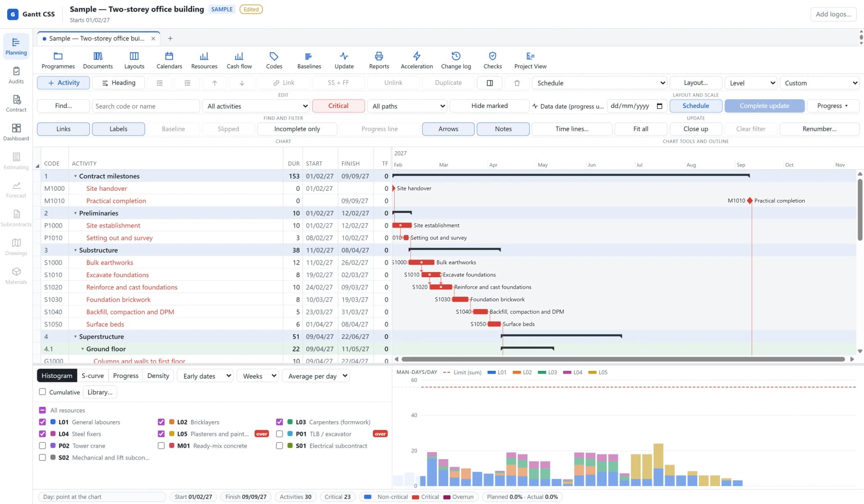This screenshot has height=504, width=864.
Task: Toggle the All resources checkbox
Action: tap(42, 410)
